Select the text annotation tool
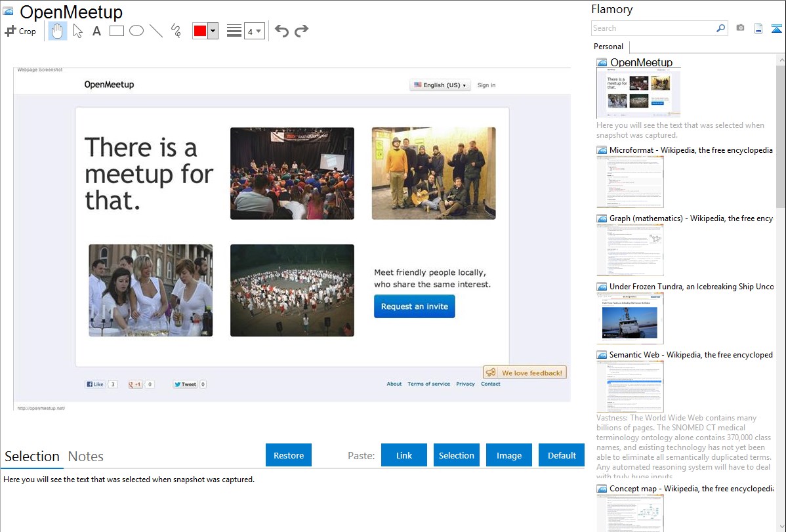786x532 pixels. (x=96, y=31)
